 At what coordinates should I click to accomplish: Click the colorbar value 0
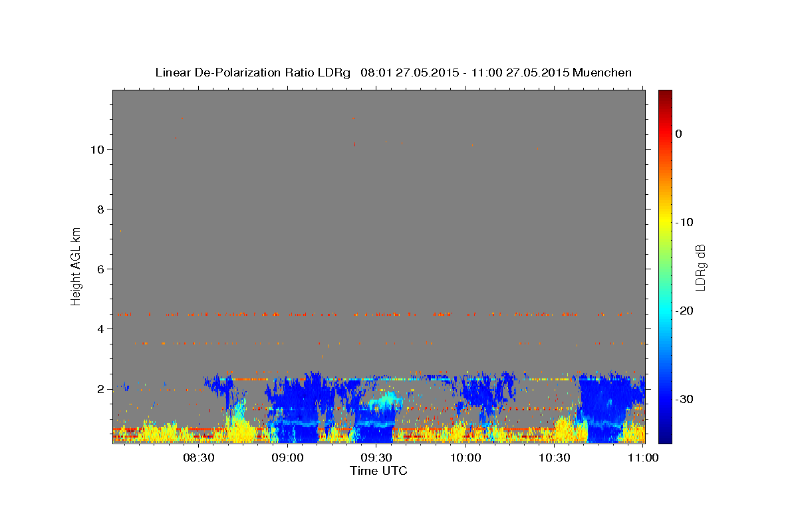pos(679,134)
